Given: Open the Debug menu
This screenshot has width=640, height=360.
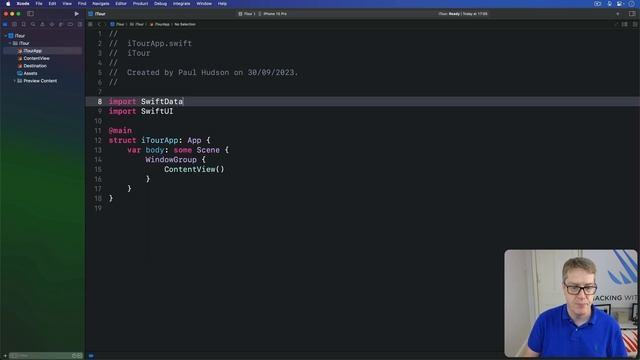Looking at the screenshot, I should tap(160, 4).
